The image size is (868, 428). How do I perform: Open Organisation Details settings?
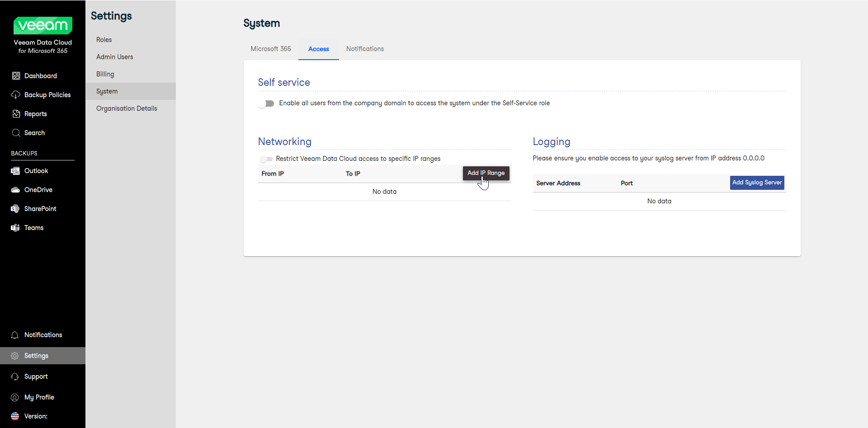(131, 108)
